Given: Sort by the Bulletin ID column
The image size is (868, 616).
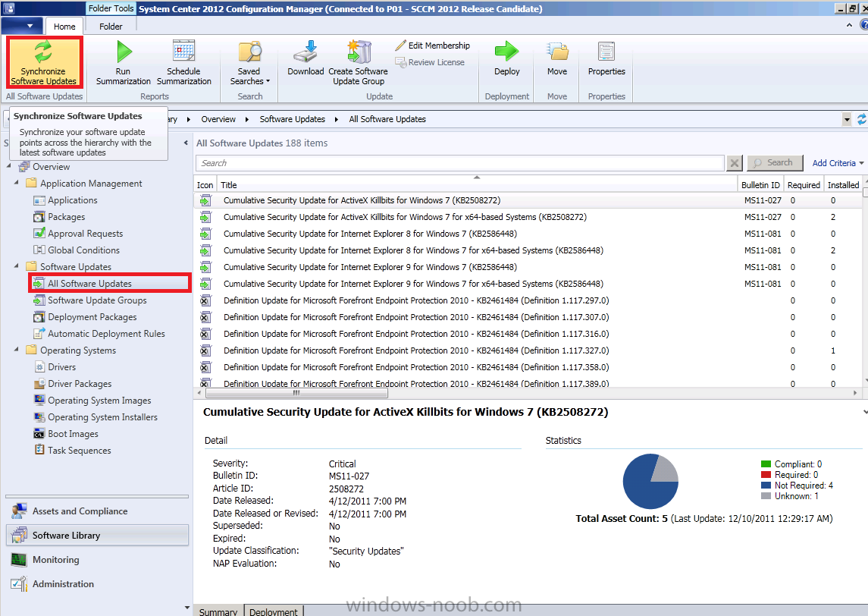Looking at the screenshot, I should point(760,185).
